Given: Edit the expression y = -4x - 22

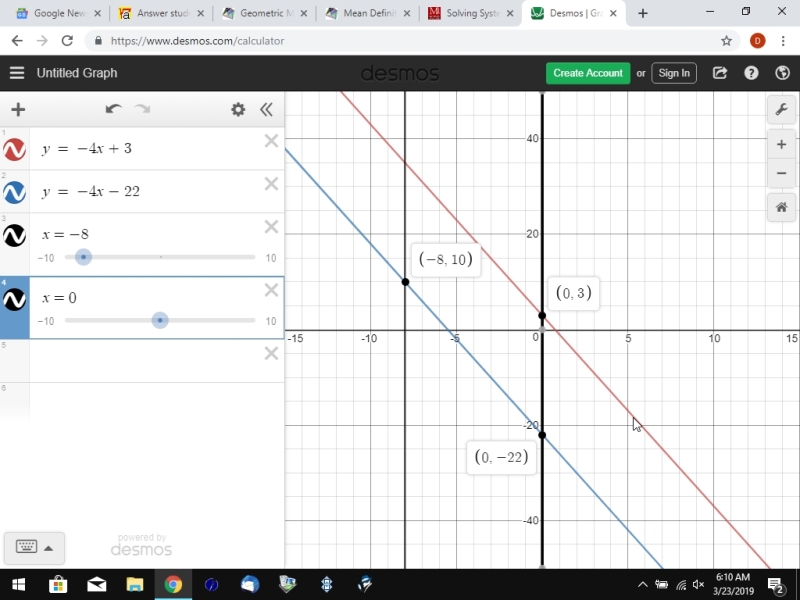Looking at the screenshot, I should [91, 191].
